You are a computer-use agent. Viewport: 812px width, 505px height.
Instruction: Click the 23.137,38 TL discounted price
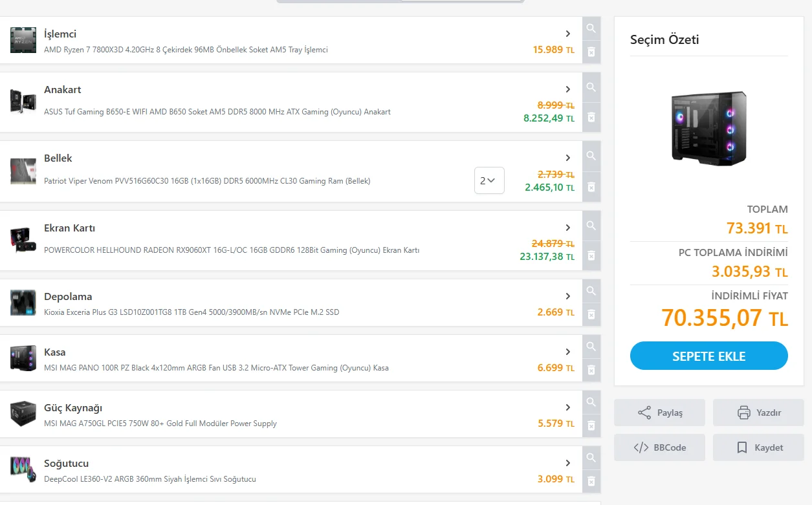pos(547,257)
